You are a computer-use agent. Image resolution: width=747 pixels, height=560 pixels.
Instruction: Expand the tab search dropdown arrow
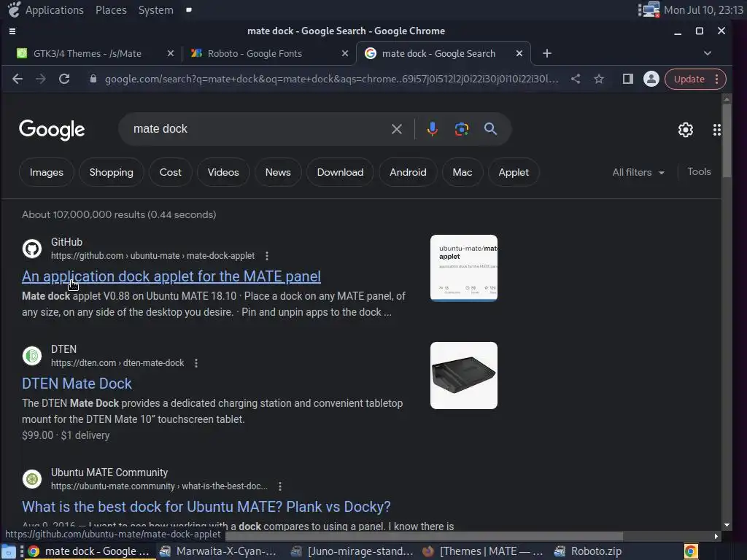click(708, 53)
